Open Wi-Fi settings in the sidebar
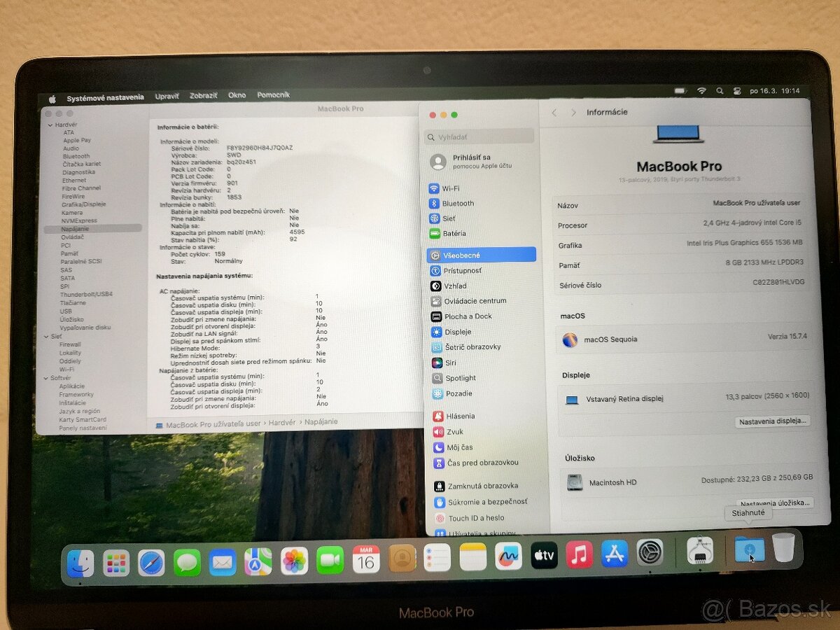Image resolution: width=840 pixels, height=630 pixels. 452,188
